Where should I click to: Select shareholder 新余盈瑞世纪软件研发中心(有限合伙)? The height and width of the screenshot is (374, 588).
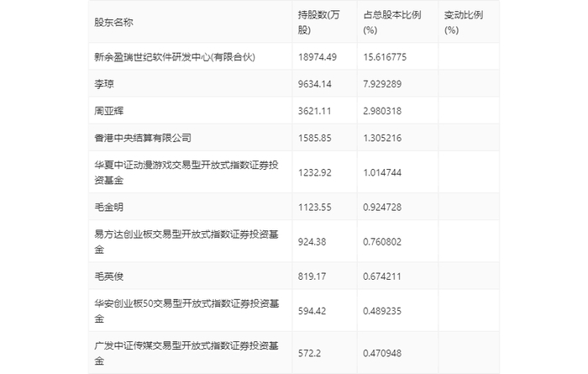175,57
